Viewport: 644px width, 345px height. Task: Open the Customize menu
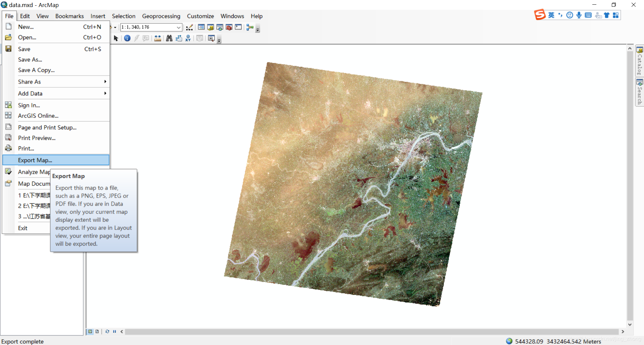coord(200,16)
